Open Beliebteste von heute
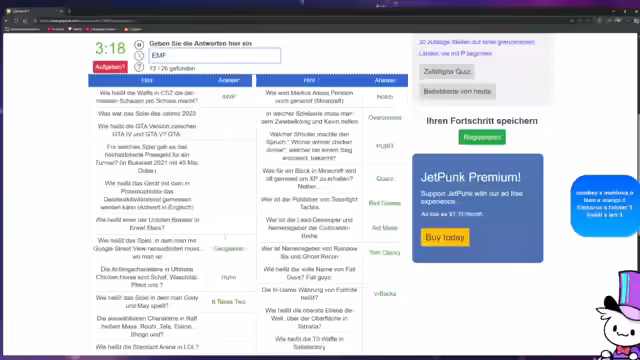This screenshot has height=360, width=640. (x=457, y=91)
